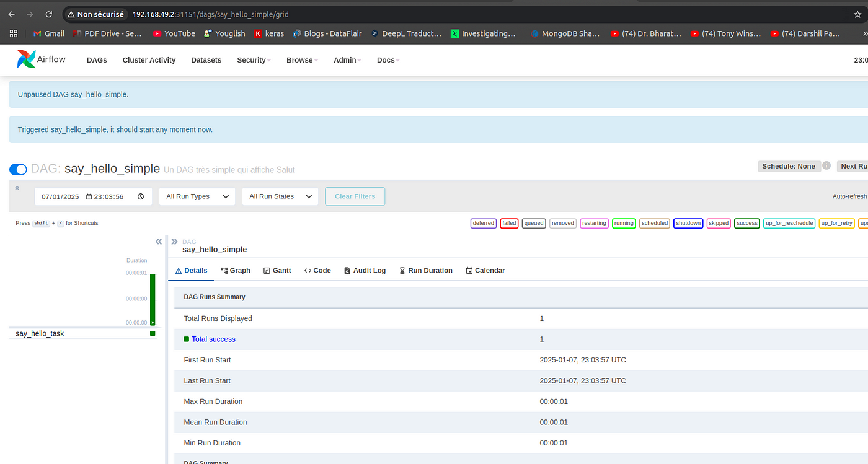Collapse the filters bar double-up chevron
Image resolution: width=868 pixels, height=464 pixels.
click(x=17, y=188)
